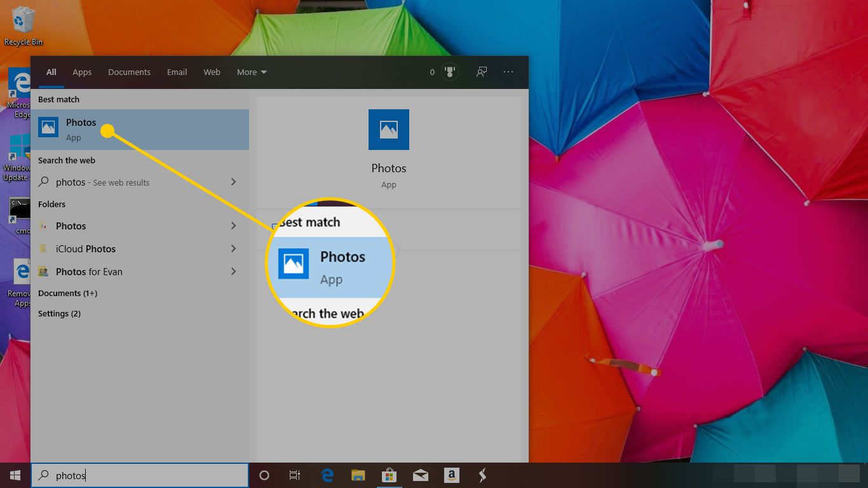Open the Photos app best match result
The width and height of the screenshot is (868, 488).
click(x=140, y=130)
